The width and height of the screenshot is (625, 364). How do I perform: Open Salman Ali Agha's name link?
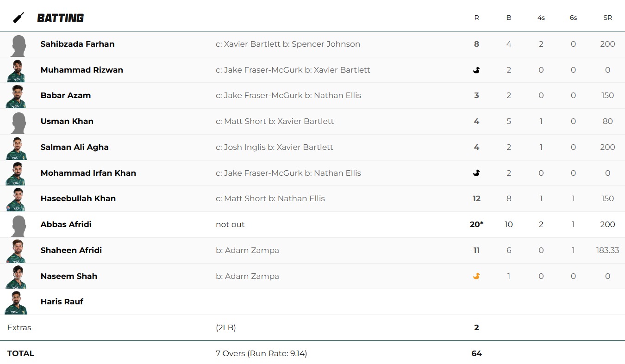point(75,147)
